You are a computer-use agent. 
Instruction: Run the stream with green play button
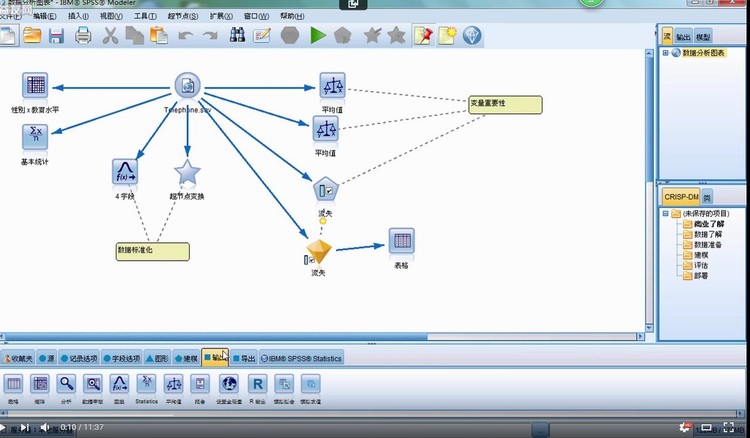[318, 35]
